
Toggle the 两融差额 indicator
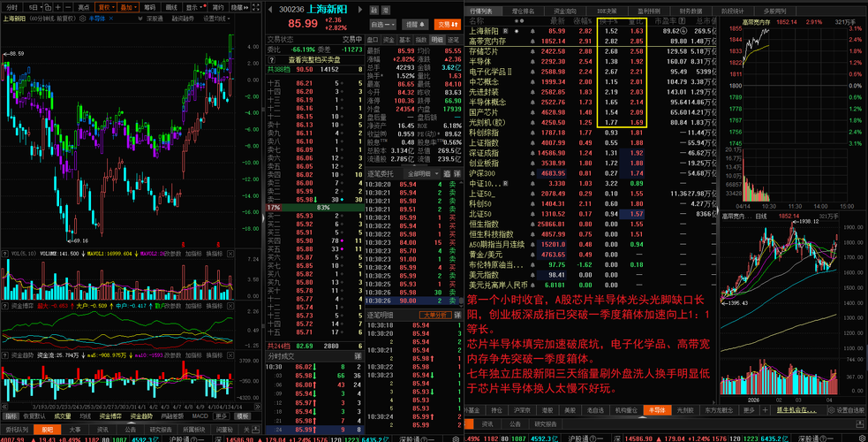click(x=172, y=416)
